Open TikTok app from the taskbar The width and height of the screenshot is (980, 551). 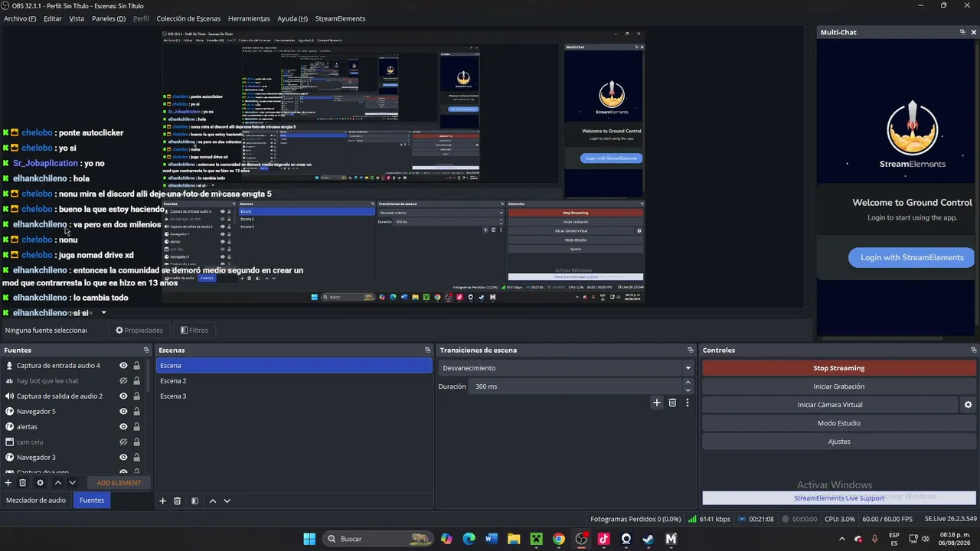pyautogui.click(x=603, y=539)
